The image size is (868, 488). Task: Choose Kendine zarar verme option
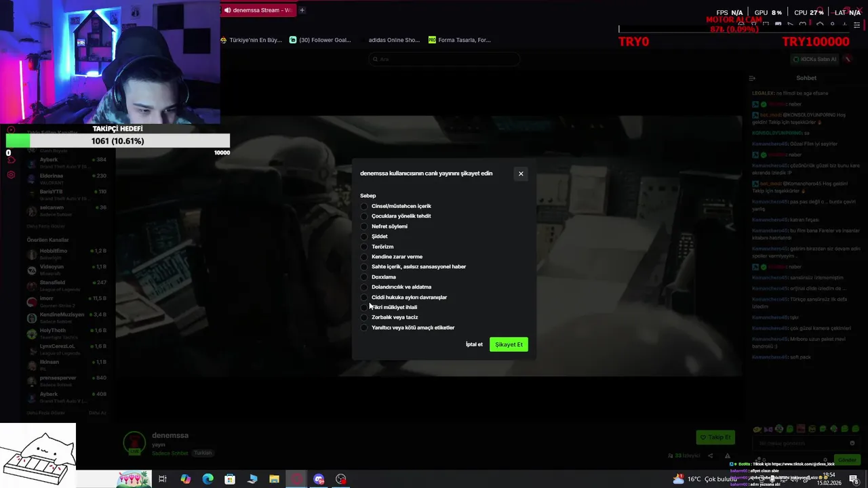[x=364, y=257]
